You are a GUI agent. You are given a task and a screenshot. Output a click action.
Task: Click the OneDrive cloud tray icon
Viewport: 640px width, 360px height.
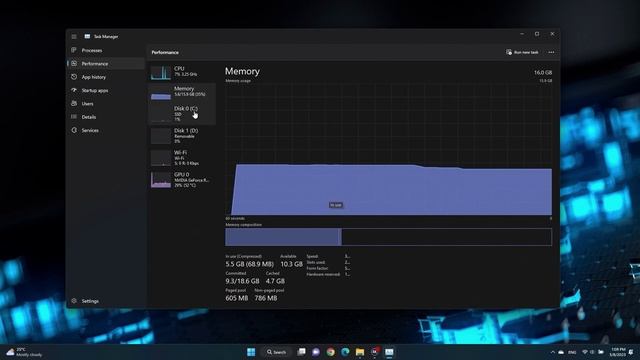click(x=561, y=352)
